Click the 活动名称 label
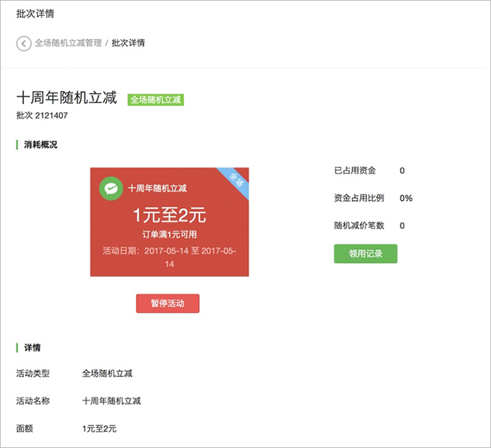 pyautogui.click(x=33, y=401)
